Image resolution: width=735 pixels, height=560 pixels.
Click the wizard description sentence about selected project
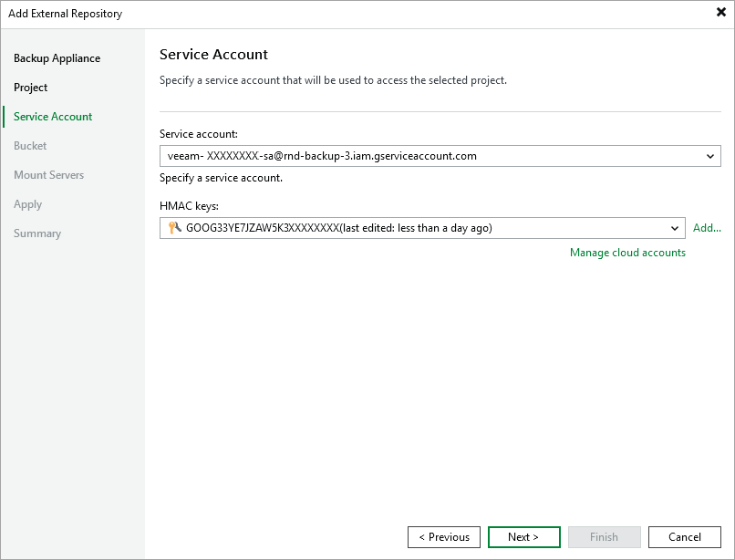(x=333, y=80)
